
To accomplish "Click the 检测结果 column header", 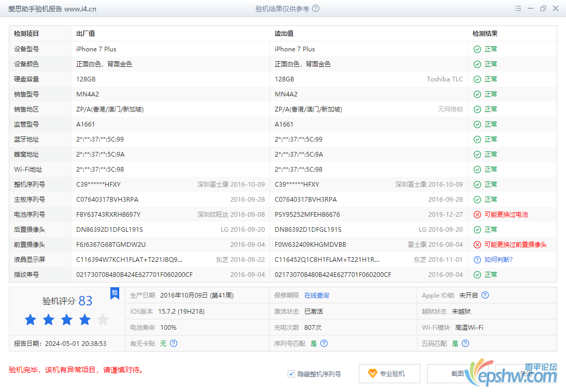I will (x=485, y=34).
